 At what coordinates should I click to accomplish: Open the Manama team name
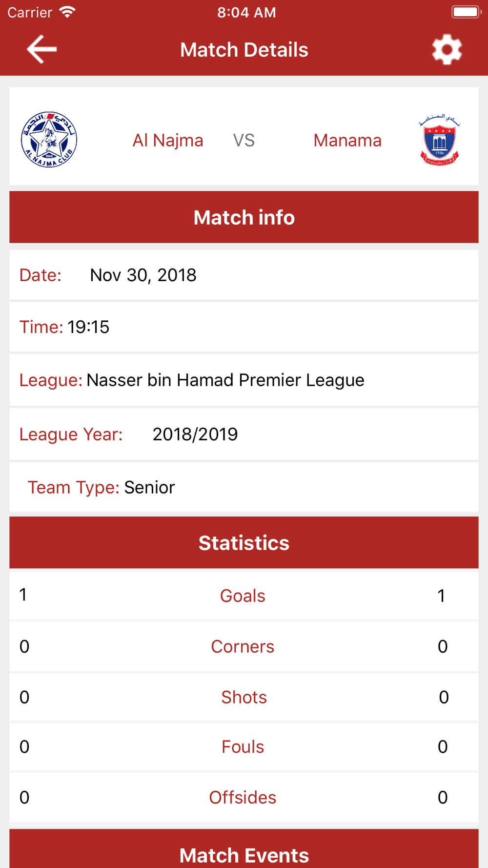(x=347, y=141)
